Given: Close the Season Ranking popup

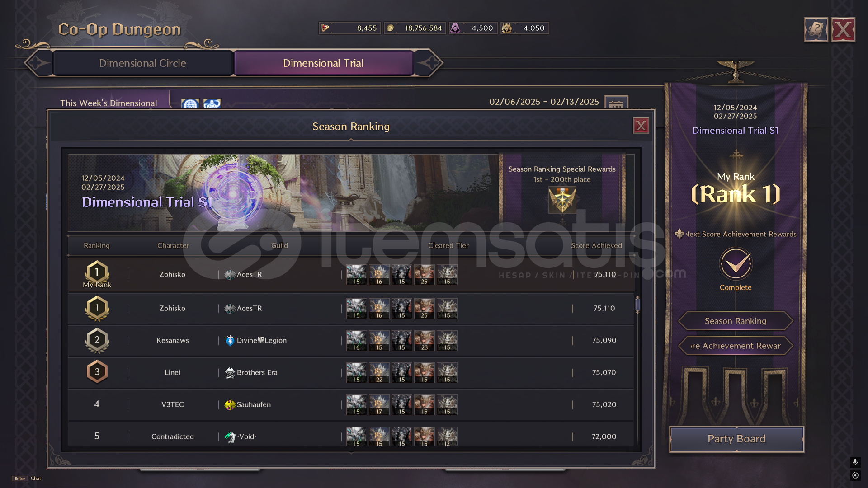Looking at the screenshot, I should tap(641, 126).
